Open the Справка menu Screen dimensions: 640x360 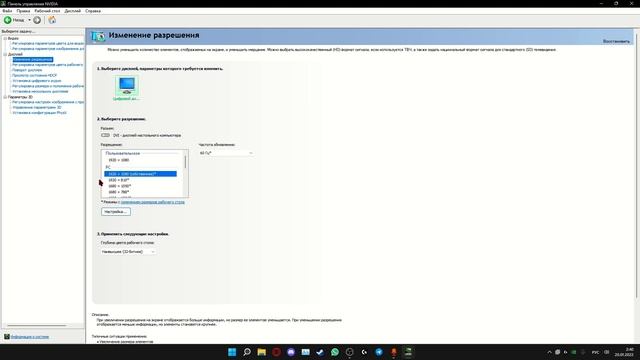tap(93, 11)
